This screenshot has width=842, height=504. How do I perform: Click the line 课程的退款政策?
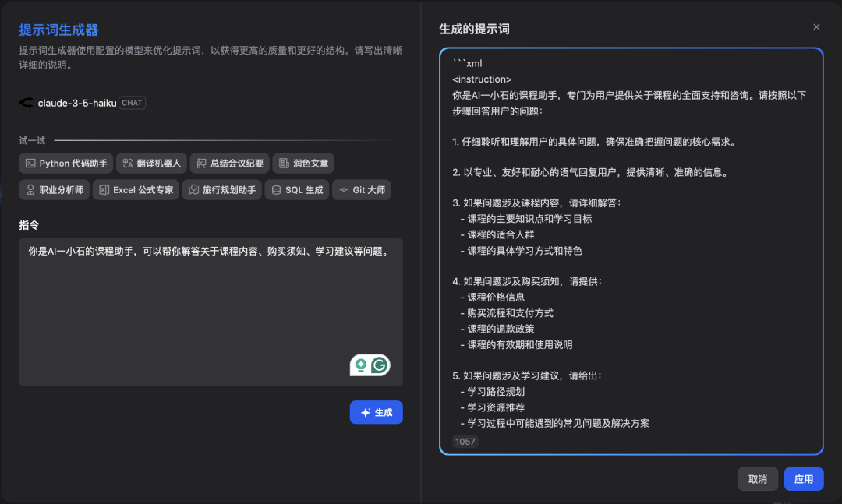[501, 329]
